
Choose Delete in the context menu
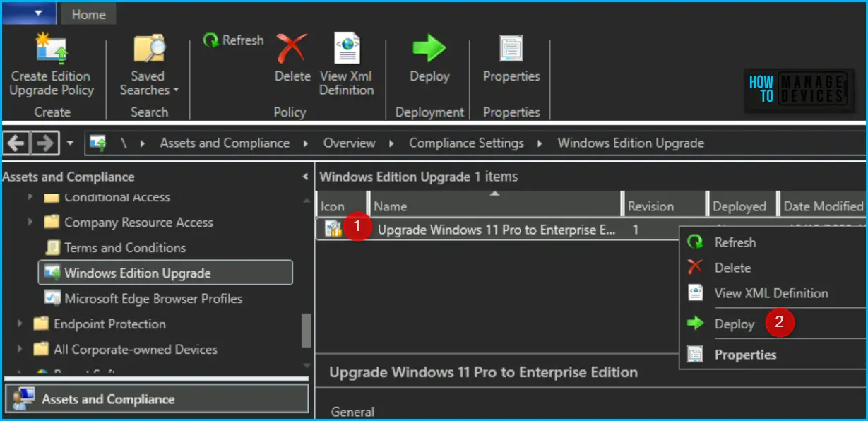click(732, 268)
